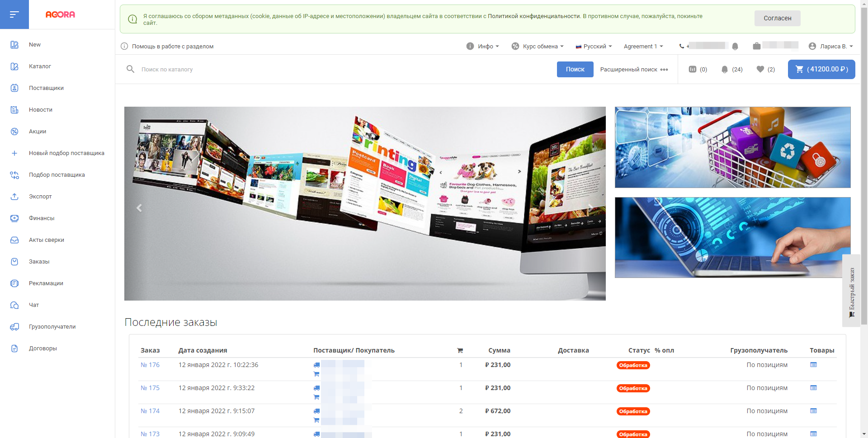Click the help info icon beside Помощь

click(124, 46)
